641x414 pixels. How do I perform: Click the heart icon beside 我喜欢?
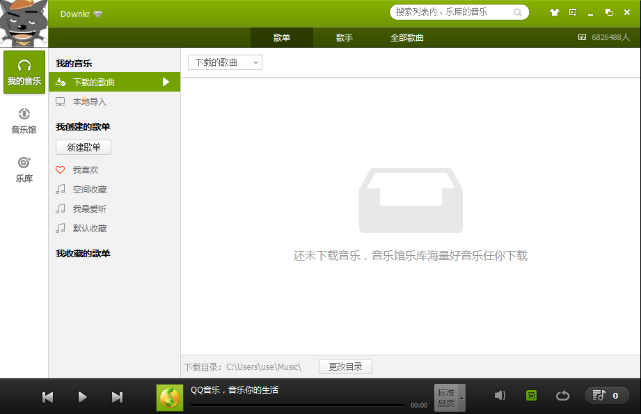point(61,170)
